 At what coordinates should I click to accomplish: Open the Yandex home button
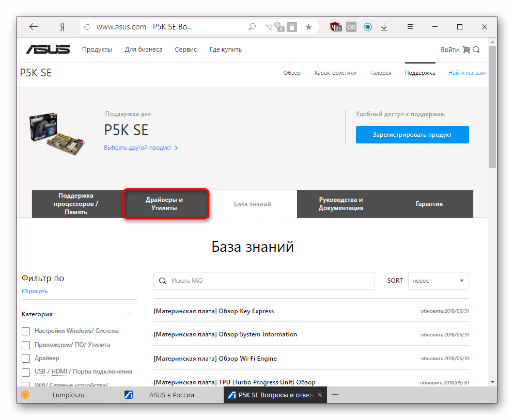[x=61, y=27]
